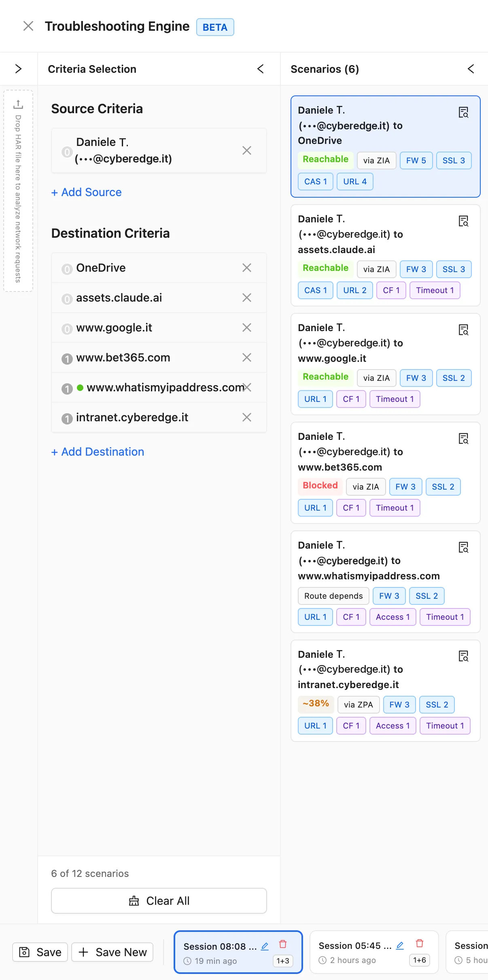This screenshot has height=980, width=488.
Task: Remove Daniele T. source criterion
Action: point(247,150)
